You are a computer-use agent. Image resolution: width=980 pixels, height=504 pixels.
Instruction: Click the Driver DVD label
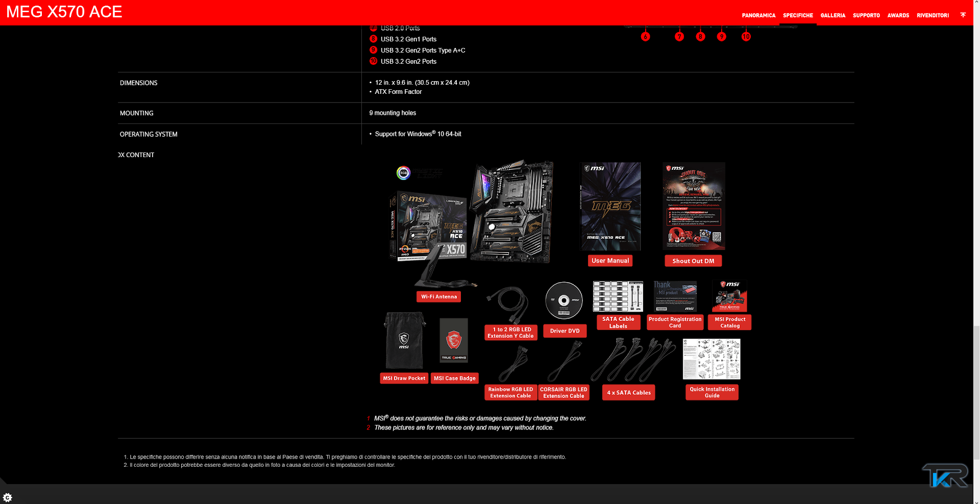pyautogui.click(x=565, y=331)
